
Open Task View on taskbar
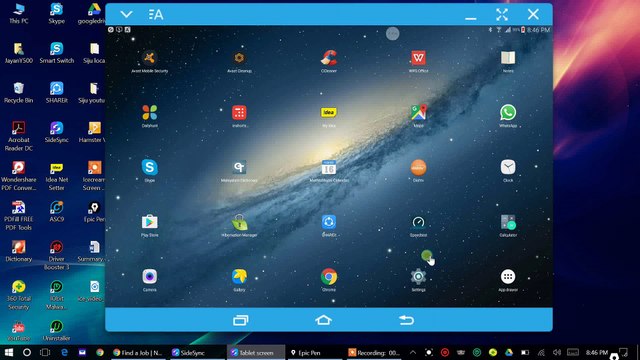[45, 352]
